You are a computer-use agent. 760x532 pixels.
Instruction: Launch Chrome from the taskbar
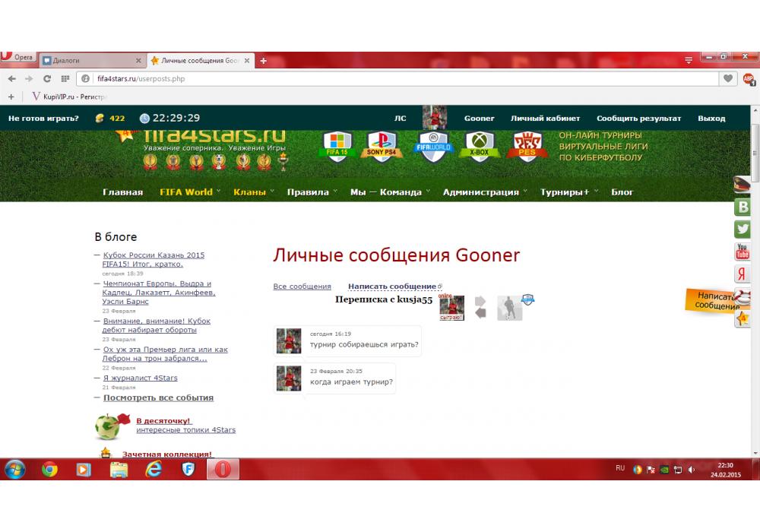(x=49, y=470)
